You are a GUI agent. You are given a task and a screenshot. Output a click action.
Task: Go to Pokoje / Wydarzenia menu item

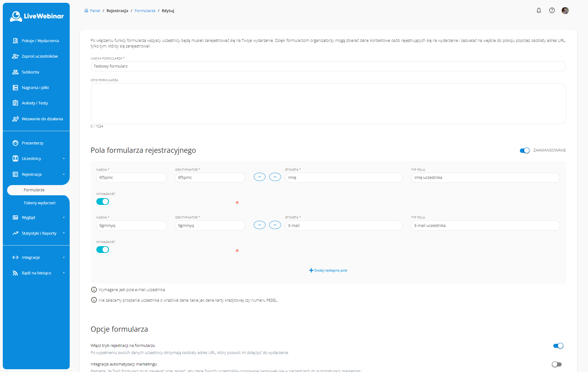(40, 41)
